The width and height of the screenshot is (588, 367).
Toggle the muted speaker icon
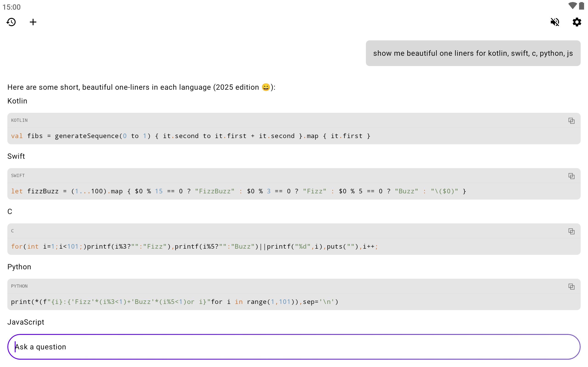pyautogui.click(x=555, y=22)
